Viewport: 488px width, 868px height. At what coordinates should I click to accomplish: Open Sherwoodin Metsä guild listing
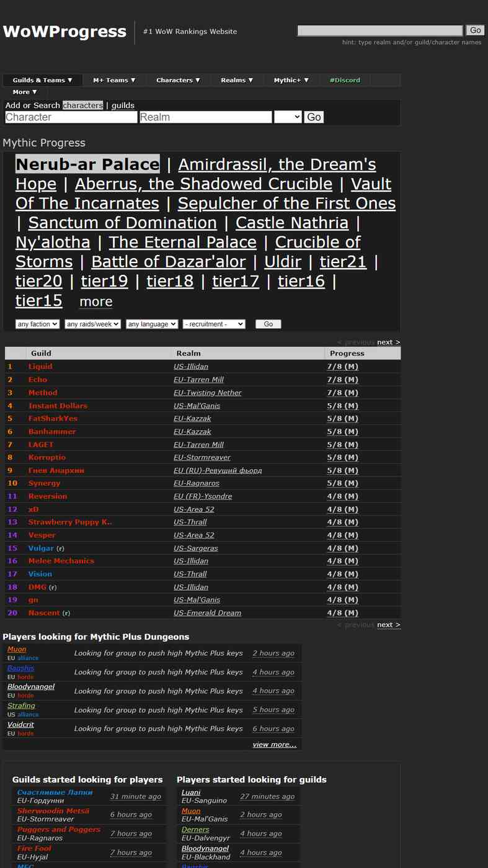pos(53,811)
